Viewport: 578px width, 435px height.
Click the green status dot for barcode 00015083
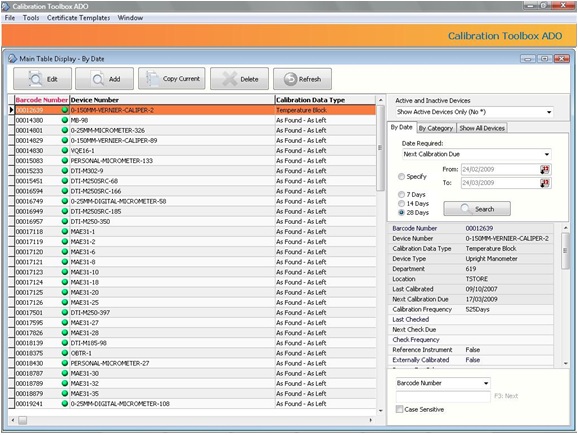click(65, 161)
